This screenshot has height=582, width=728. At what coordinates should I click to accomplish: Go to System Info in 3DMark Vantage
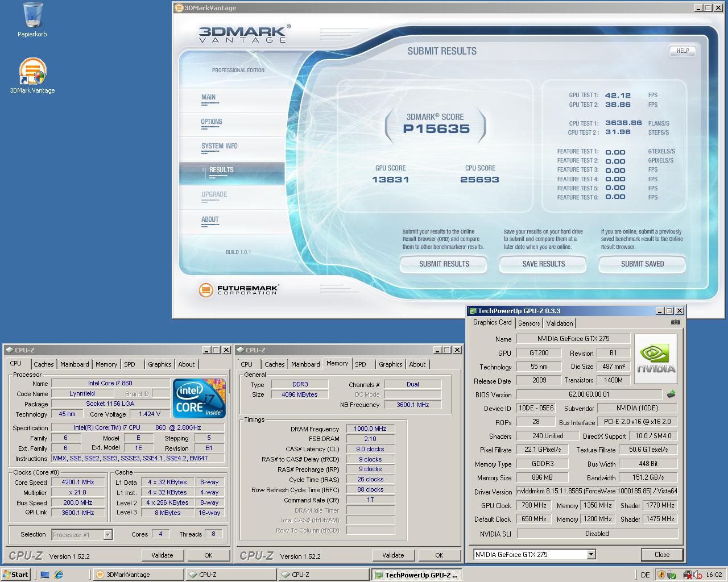tap(219, 147)
